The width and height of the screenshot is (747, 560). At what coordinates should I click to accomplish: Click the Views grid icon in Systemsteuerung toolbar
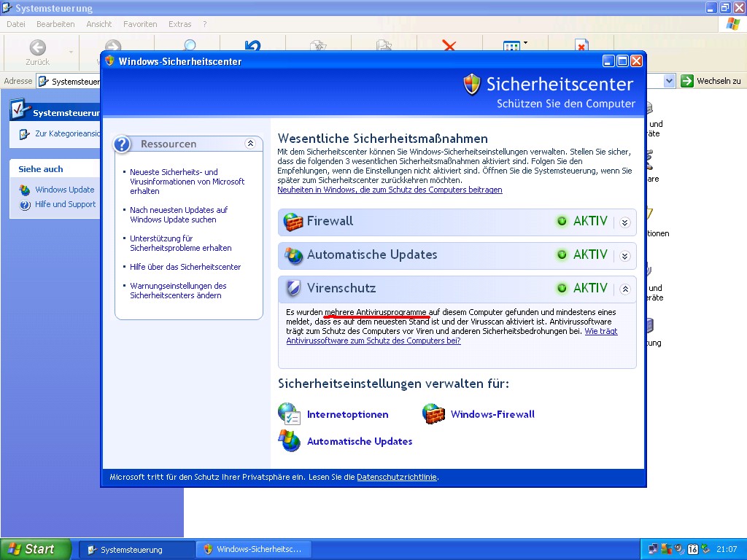[511, 46]
